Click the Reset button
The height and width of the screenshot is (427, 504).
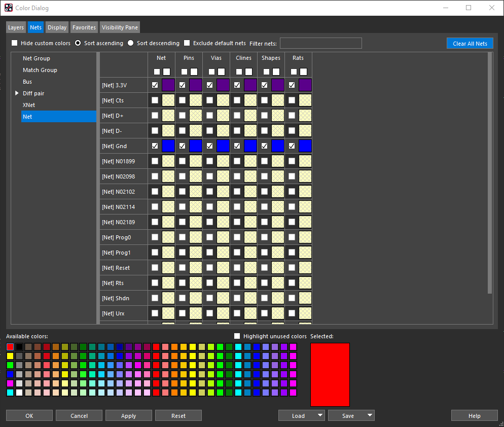pos(178,415)
